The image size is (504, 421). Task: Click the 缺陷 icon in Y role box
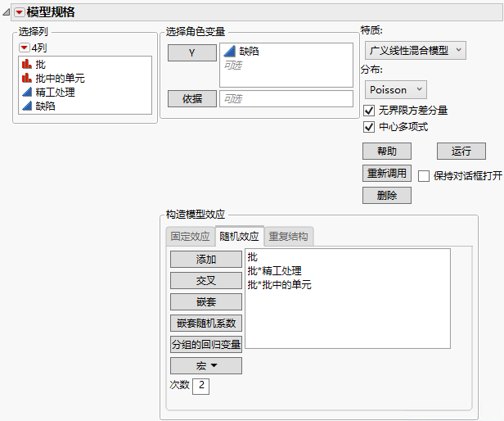(x=230, y=51)
